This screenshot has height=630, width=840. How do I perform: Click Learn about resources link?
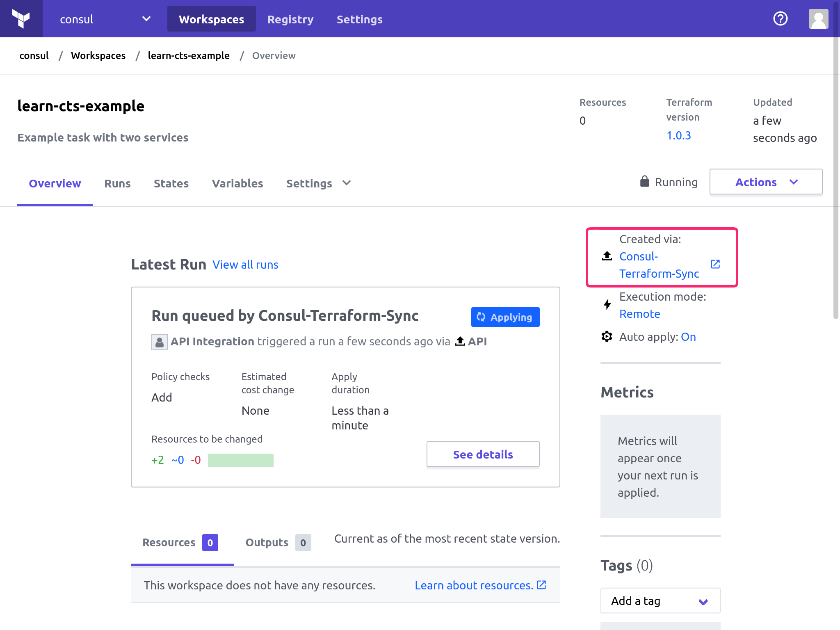(x=474, y=585)
